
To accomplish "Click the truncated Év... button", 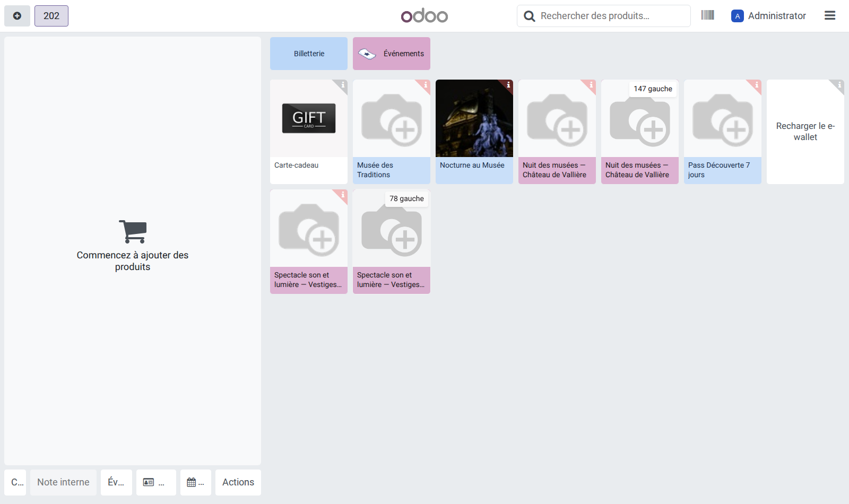I will pyautogui.click(x=116, y=482).
